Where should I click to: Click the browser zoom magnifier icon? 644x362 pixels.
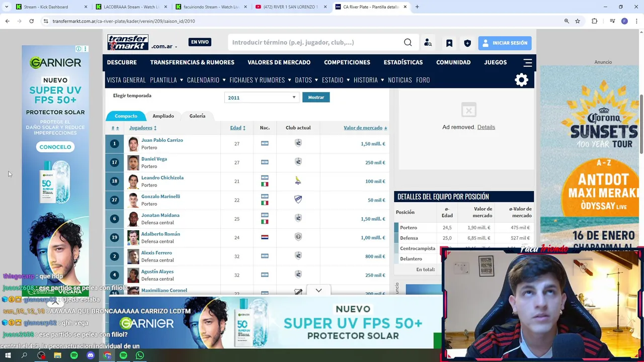(567, 21)
